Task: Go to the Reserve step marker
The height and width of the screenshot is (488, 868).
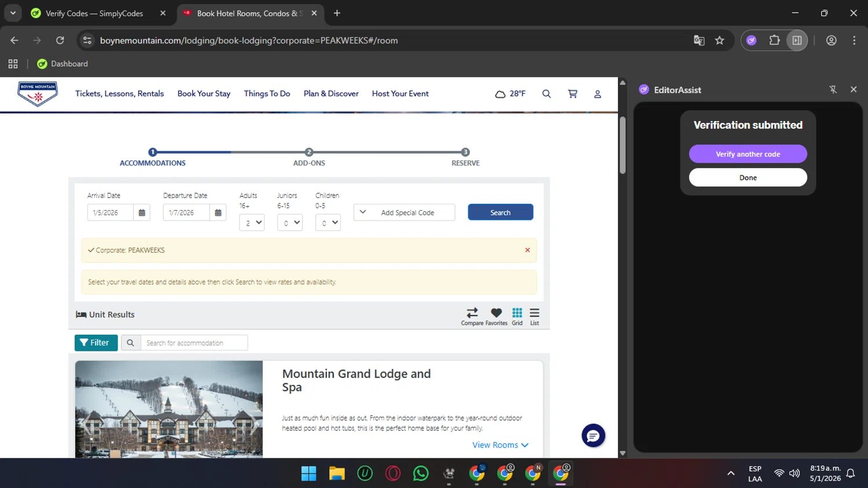Action: pos(465,152)
